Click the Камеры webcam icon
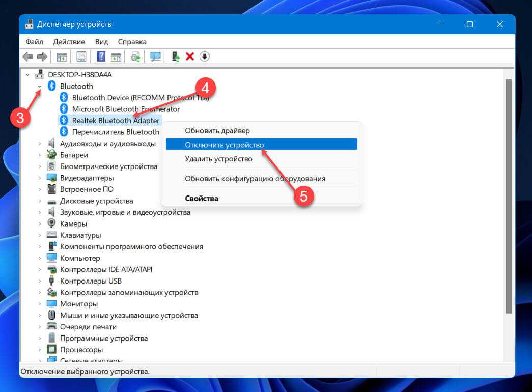The image size is (532, 392). click(x=51, y=223)
